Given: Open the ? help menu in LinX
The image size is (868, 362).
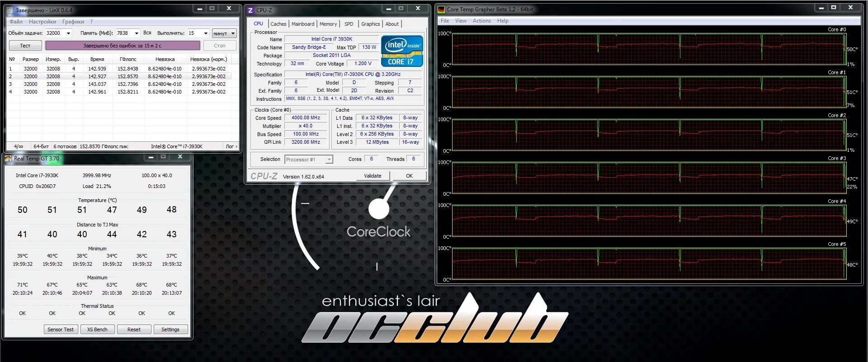Looking at the screenshot, I should coord(91,22).
